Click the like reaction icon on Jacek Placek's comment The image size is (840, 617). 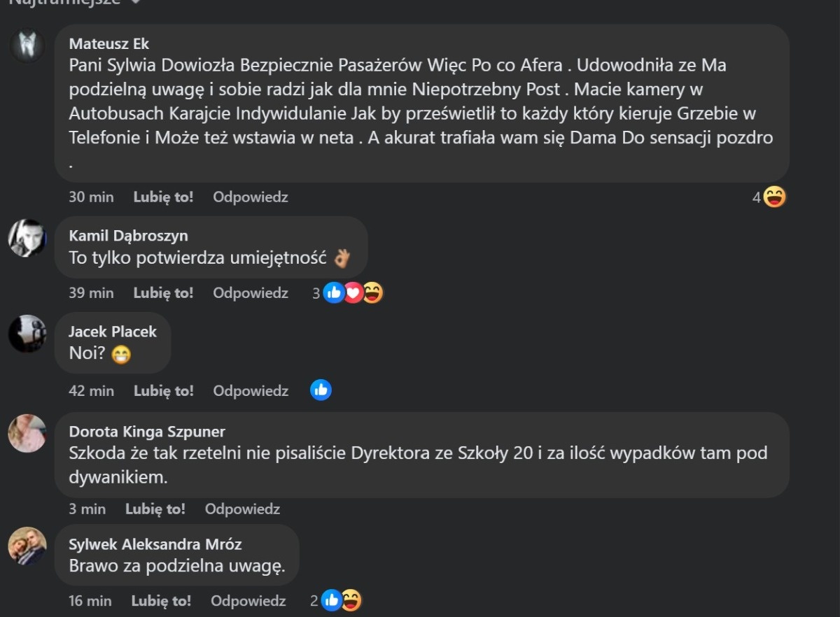coord(321,390)
